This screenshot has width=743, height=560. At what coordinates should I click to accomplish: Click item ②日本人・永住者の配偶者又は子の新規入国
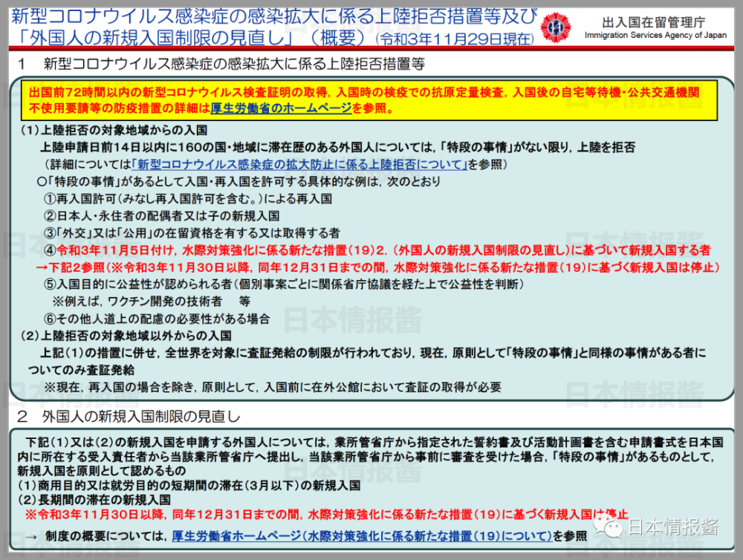[x=161, y=216]
